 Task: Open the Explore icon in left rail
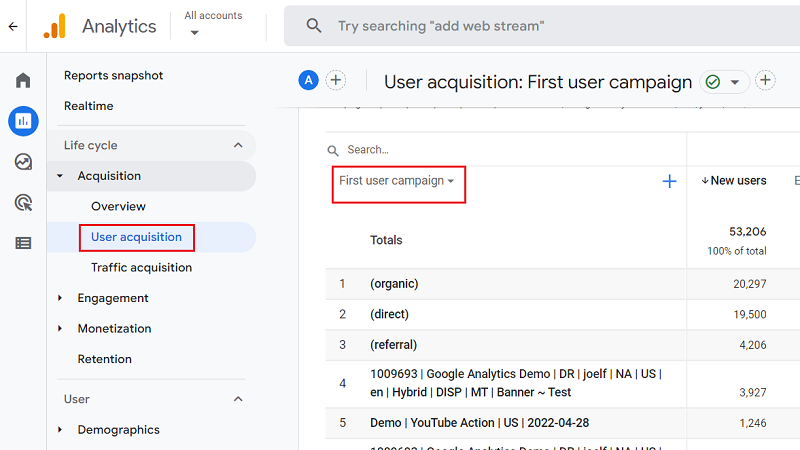click(23, 162)
